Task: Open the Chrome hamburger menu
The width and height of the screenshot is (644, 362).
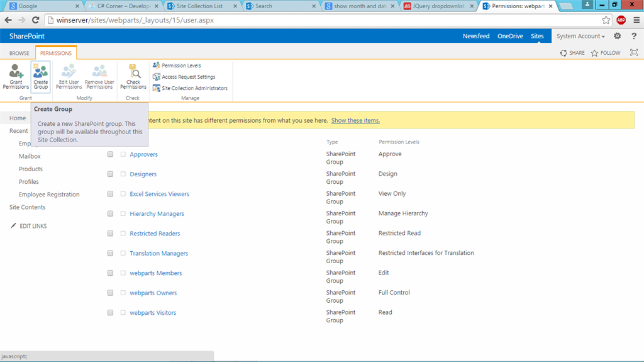Action: (636, 20)
